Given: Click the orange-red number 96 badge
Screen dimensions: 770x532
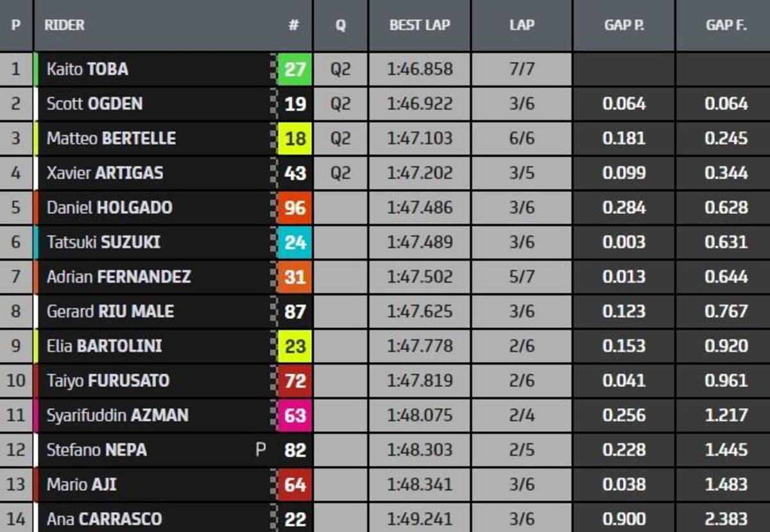Looking at the screenshot, I should (x=295, y=208).
